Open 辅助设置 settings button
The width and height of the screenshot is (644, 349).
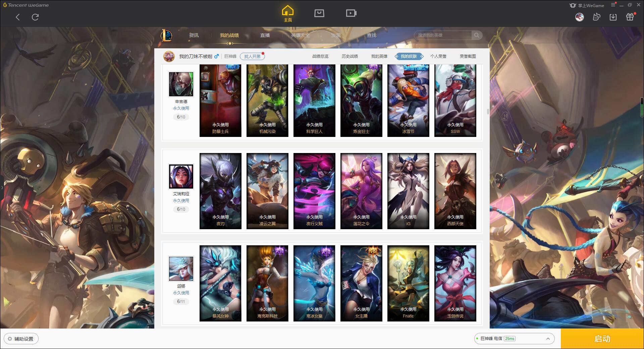21,339
